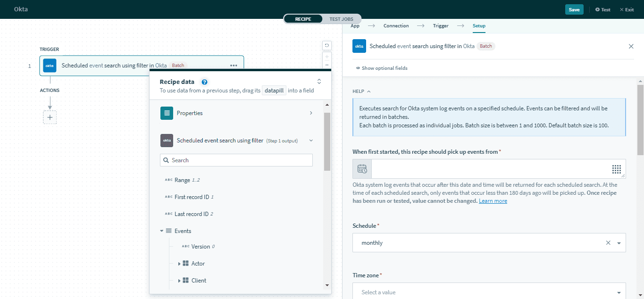Image resolution: width=644 pixels, height=299 pixels.
Task: Clear the monthly schedule value
Action: (x=608, y=243)
